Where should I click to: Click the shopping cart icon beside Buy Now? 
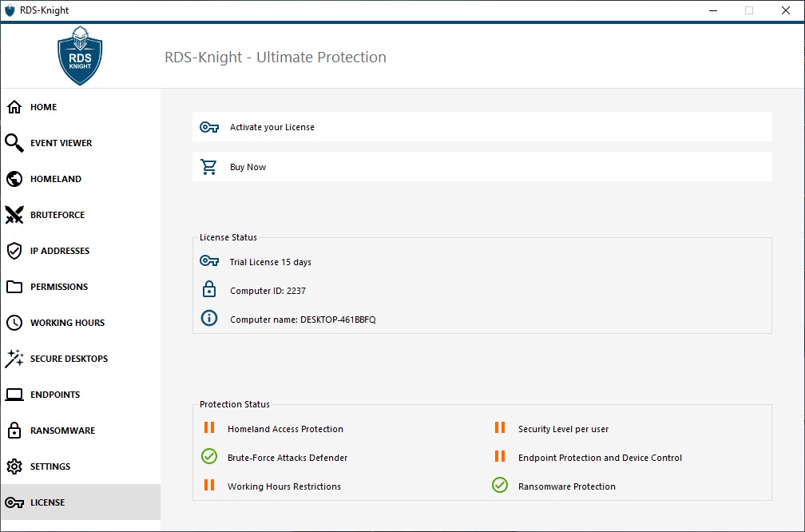click(208, 167)
